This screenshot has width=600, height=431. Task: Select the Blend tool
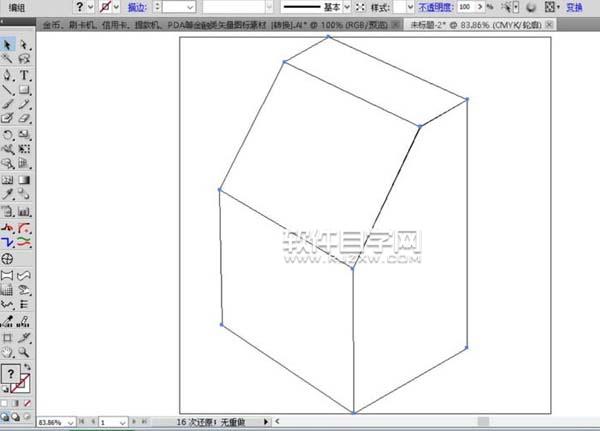tap(24, 194)
